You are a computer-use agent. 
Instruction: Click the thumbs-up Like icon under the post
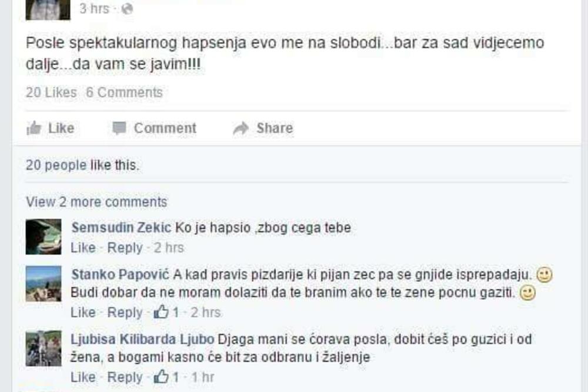[34, 128]
